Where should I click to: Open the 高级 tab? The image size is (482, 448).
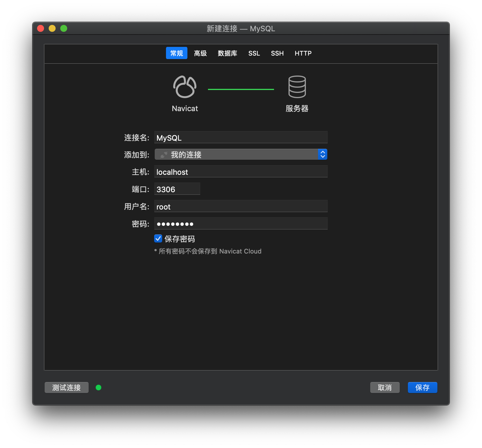click(200, 53)
